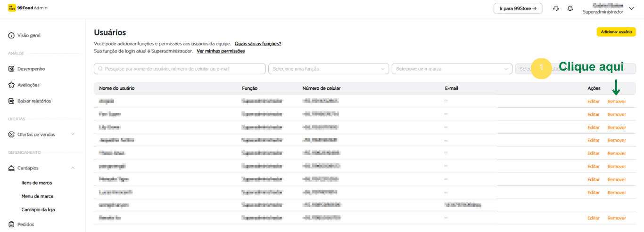The width and height of the screenshot is (644, 232).
Task: Open the notifications bell icon
Action: point(570,8)
